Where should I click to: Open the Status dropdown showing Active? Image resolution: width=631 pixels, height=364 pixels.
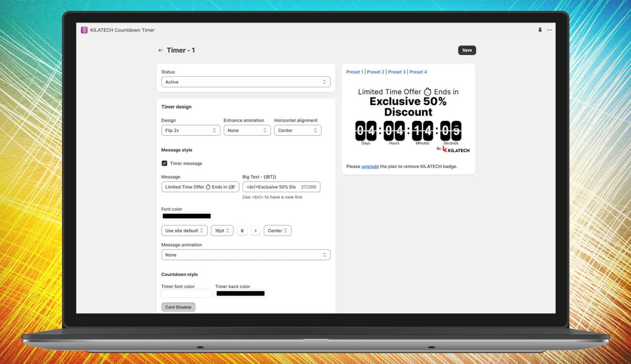click(x=246, y=82)
